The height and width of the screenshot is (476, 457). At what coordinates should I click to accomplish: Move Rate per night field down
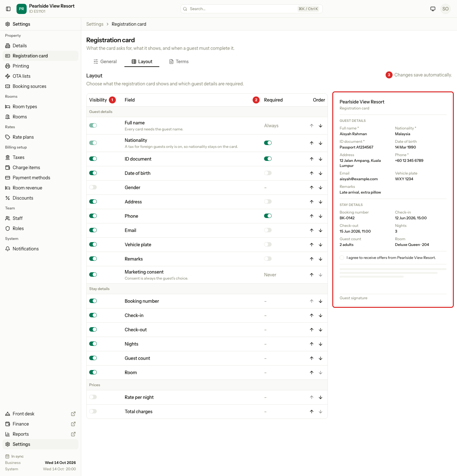pyautogui.click(x=321, y=397)
